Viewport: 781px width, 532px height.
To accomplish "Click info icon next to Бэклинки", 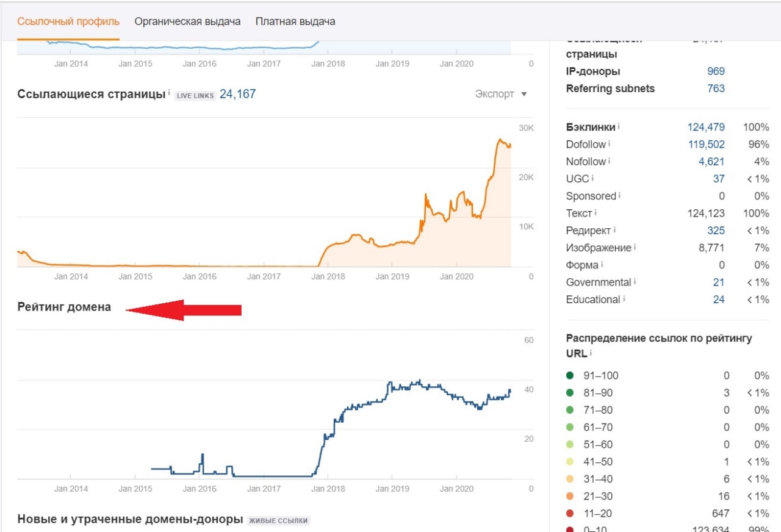I will (619, 126).
